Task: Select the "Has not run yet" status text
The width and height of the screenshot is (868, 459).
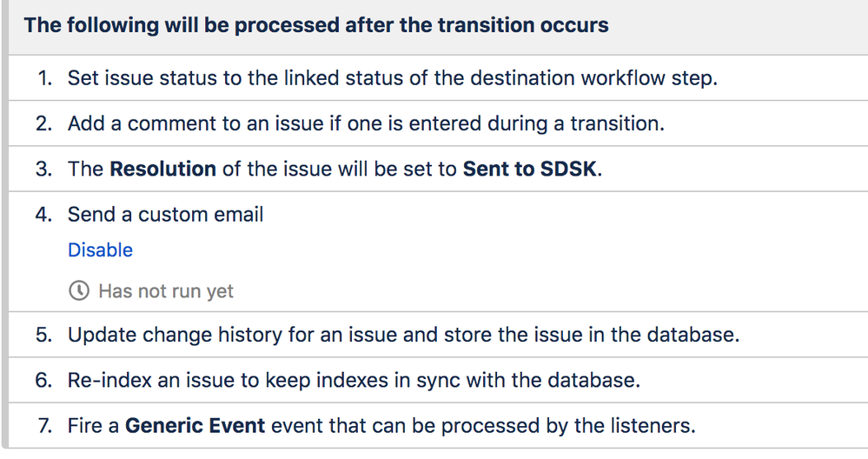Action: (x=165, y=291)
